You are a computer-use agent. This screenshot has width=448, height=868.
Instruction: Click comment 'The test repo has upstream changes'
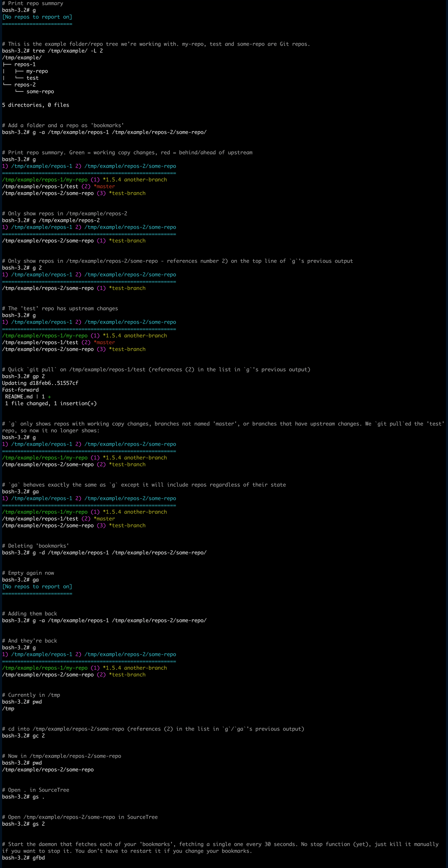pyautogui.click(x=60, y=308)
